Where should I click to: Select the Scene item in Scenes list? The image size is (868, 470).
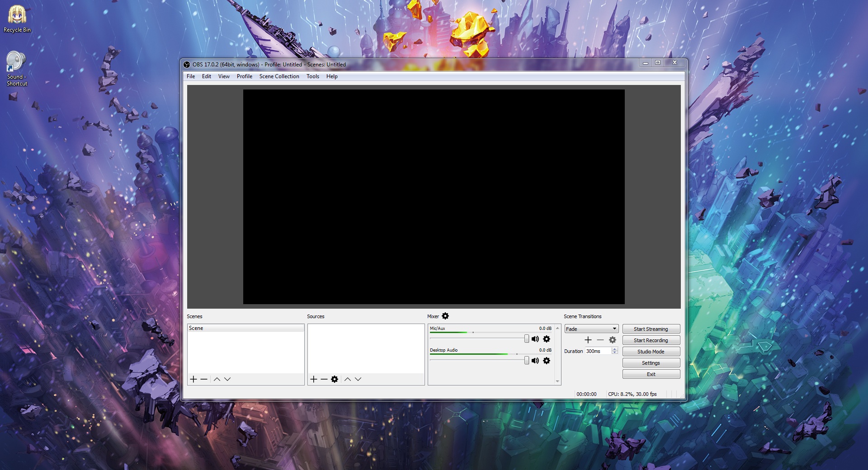[246, 328]
